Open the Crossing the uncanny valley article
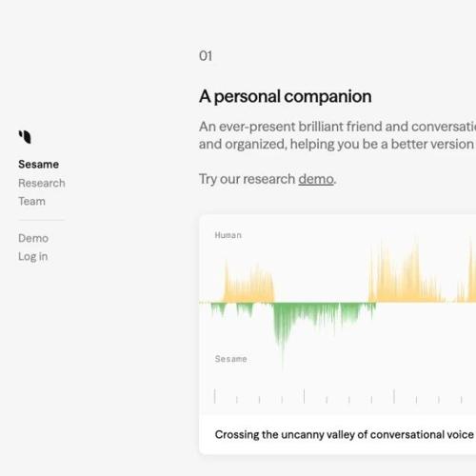This screenshot has width=476, height=476. tap(345, 434)
